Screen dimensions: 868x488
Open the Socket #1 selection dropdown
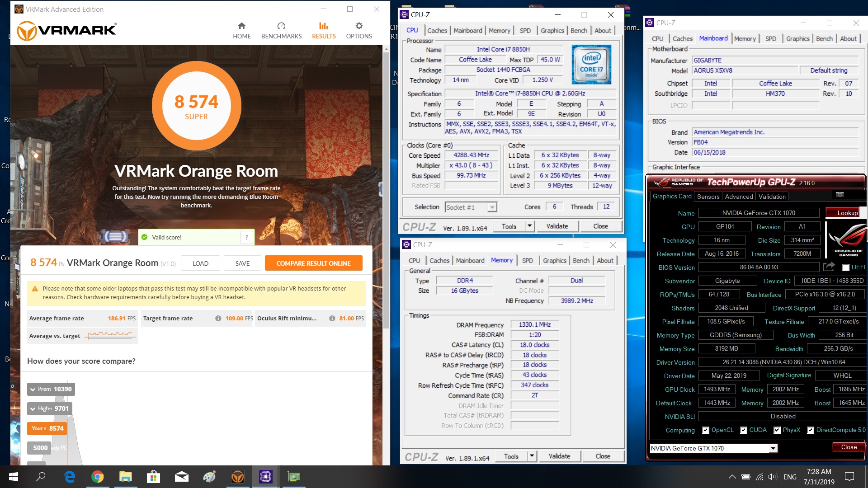pyautogui.click(x=471, y=207)
